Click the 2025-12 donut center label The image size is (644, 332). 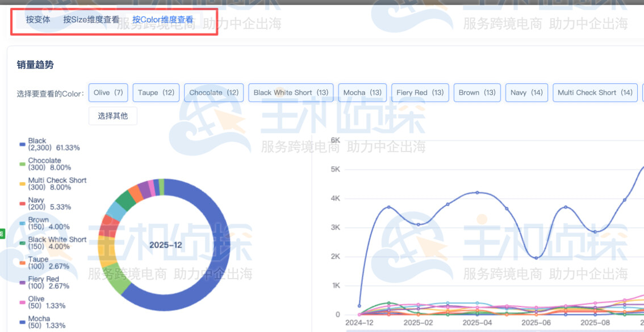click(x=165, y=245)
